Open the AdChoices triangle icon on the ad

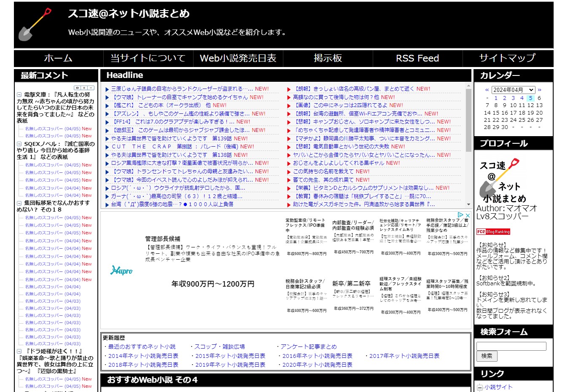[460, 215]
